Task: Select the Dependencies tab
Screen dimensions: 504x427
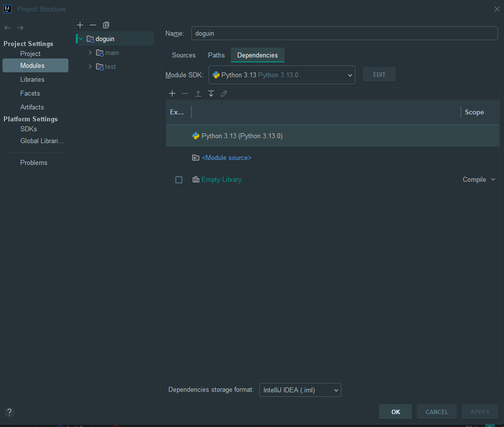Action: (x=258, y=55)
